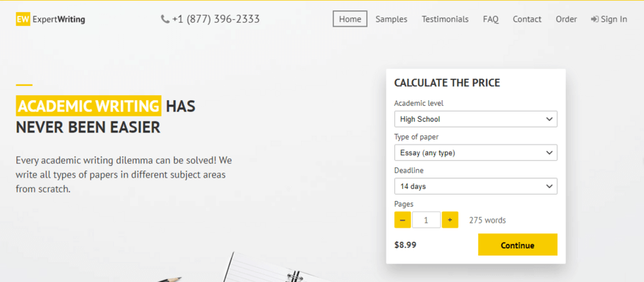Increase pages with the plus button
The height and width of the screenshot is (282, 644).
coord(450,220)
